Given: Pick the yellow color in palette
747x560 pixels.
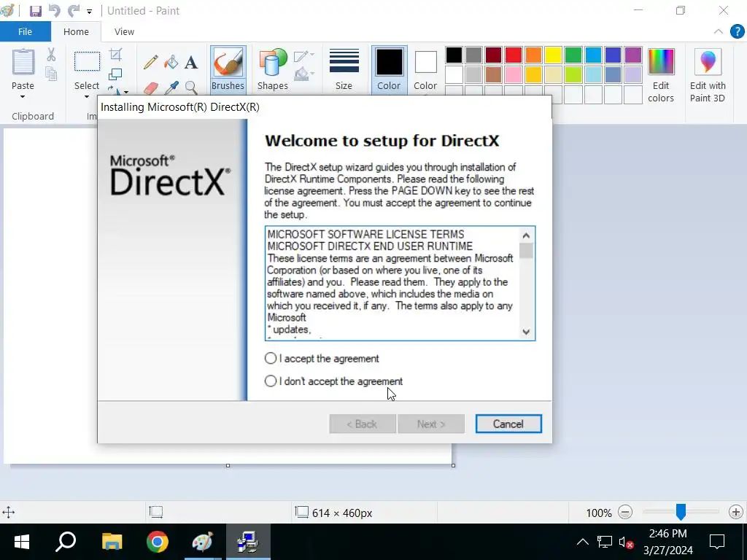Looking at the screenshot, I should [553, 55].
